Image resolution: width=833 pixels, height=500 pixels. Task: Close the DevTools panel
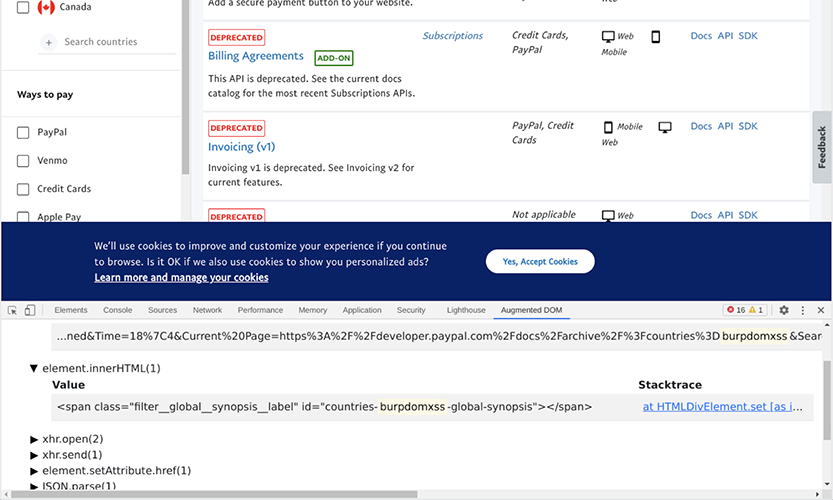821,310
